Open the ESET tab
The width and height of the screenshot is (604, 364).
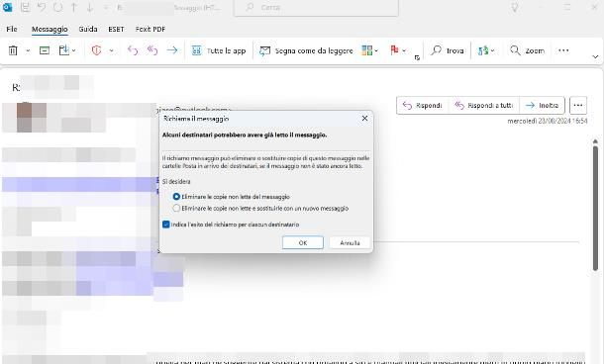116,29
